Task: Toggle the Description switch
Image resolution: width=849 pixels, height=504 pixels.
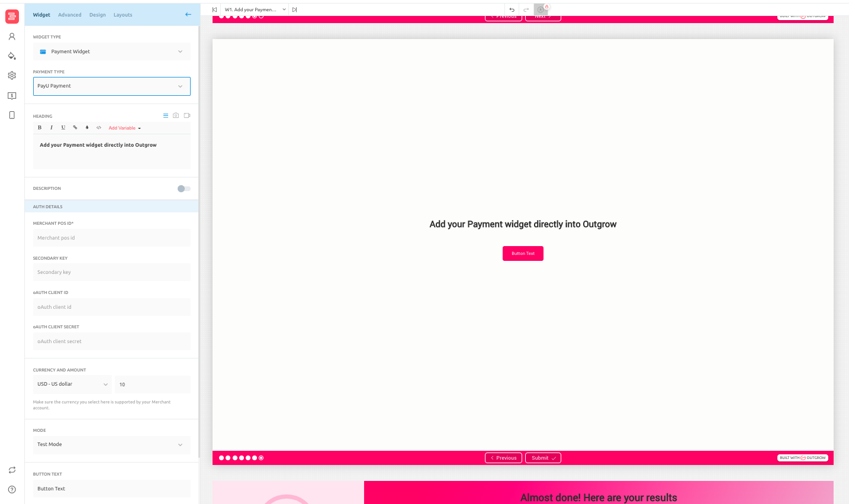Action: click(184, 189)
